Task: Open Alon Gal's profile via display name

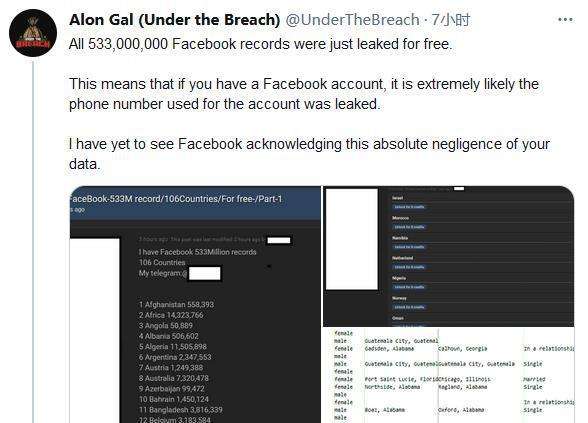Action: [174, 20]
